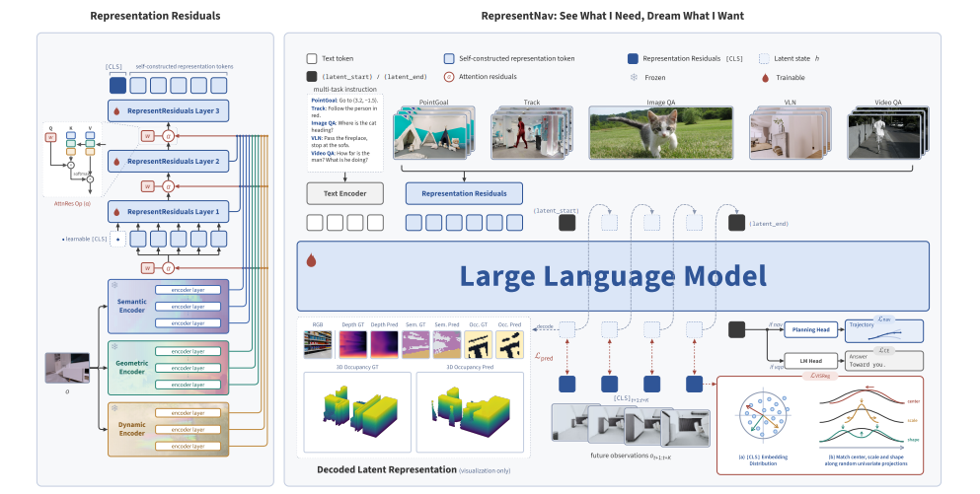The image size is (980, 494).
Task: Click the Attention residuals α circle in the legend
Action: tap(449, 77)
